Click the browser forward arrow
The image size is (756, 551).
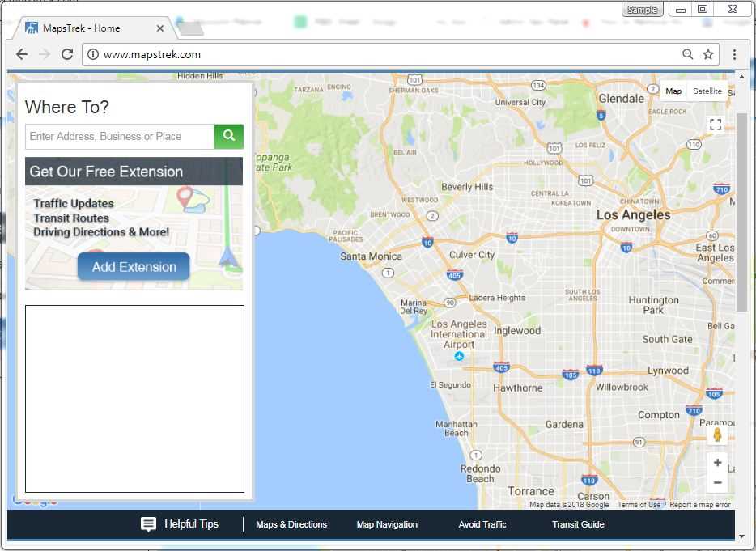[x=45, y=54]
